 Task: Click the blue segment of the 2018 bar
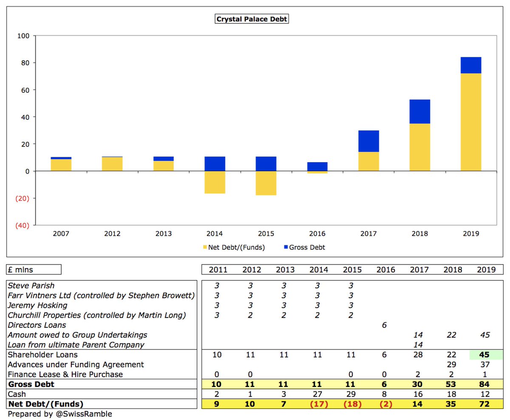[420, 112]
